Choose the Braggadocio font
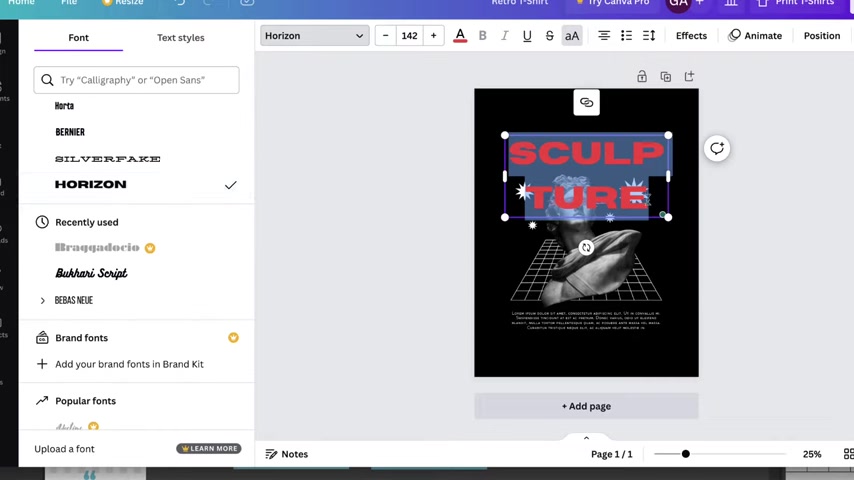854x480 pixels. [x=97, y=248]
